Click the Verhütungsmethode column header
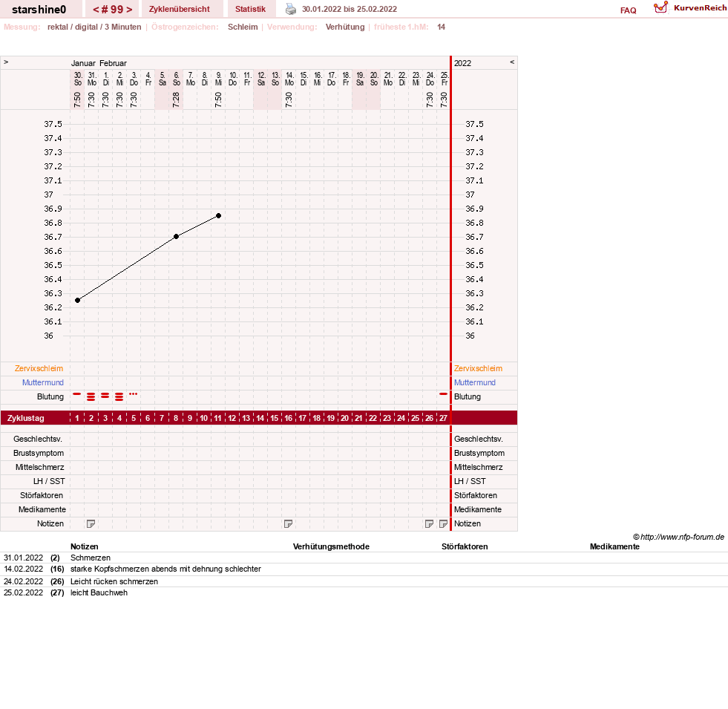This screenshot has width=728, height=709. (x=331, y=547)
